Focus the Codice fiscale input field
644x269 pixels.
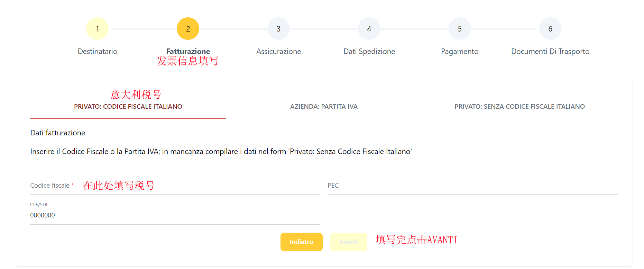175,186
